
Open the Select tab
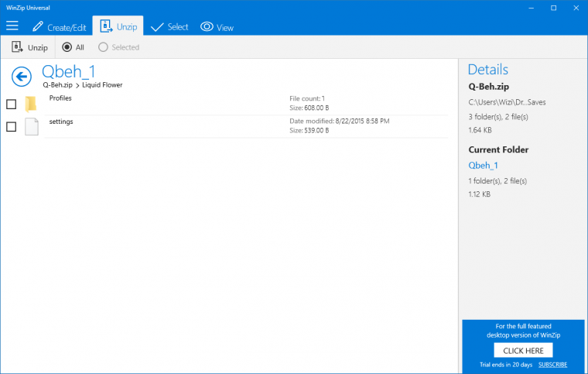(x=169, y=27)
